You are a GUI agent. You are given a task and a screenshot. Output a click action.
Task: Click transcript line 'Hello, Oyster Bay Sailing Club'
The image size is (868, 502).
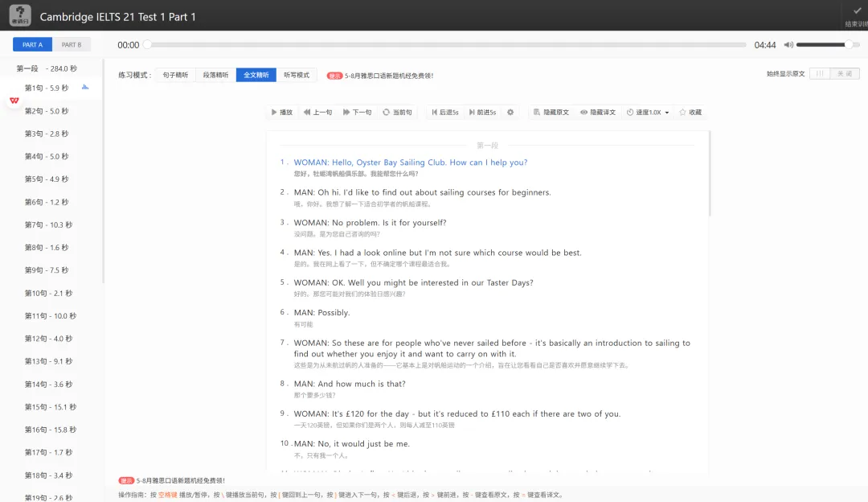click(x=410, y=163)
